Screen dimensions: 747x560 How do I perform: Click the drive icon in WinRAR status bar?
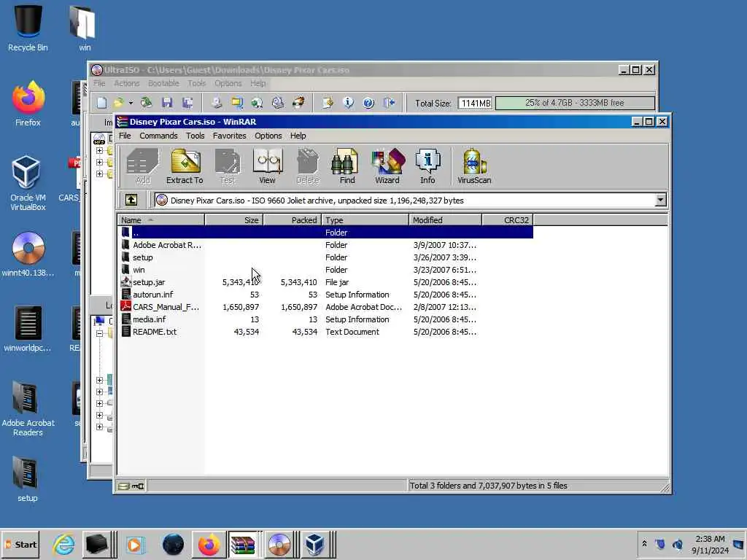coord(123,486)
